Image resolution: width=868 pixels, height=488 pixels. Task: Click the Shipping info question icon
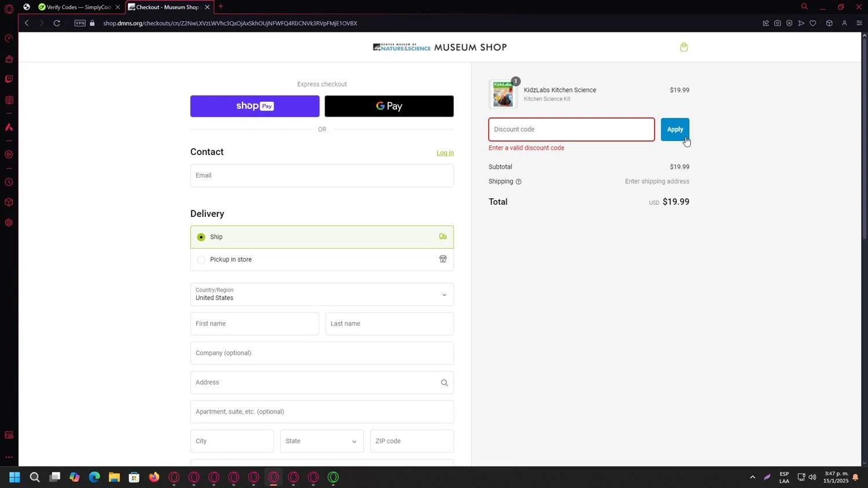click(518, 182)
